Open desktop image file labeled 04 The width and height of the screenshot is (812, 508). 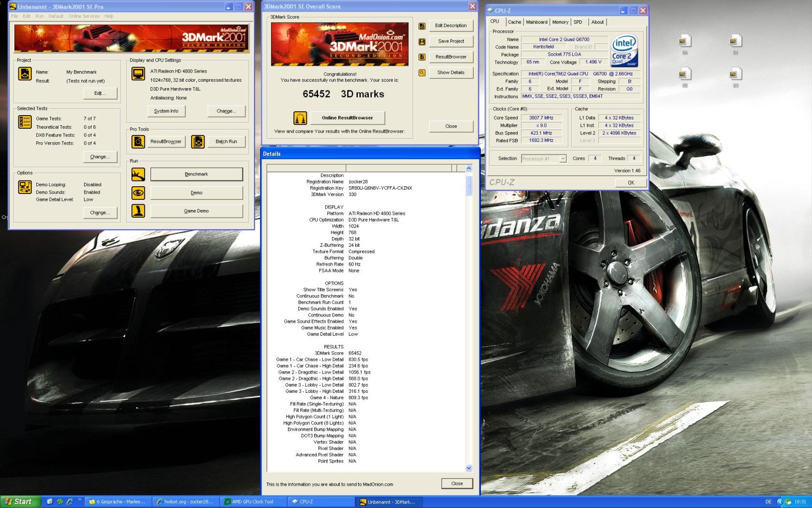pyautogui.click(x=736, y=44)
